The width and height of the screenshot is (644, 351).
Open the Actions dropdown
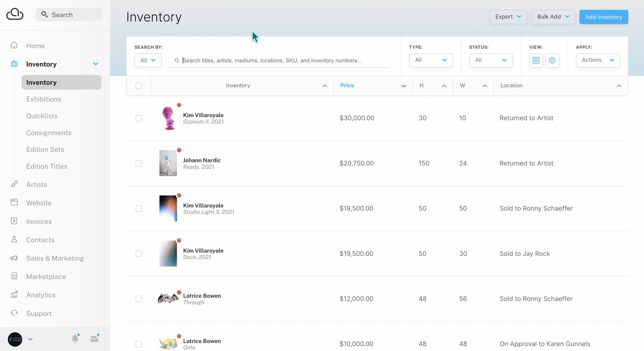(x=597, y=60)
